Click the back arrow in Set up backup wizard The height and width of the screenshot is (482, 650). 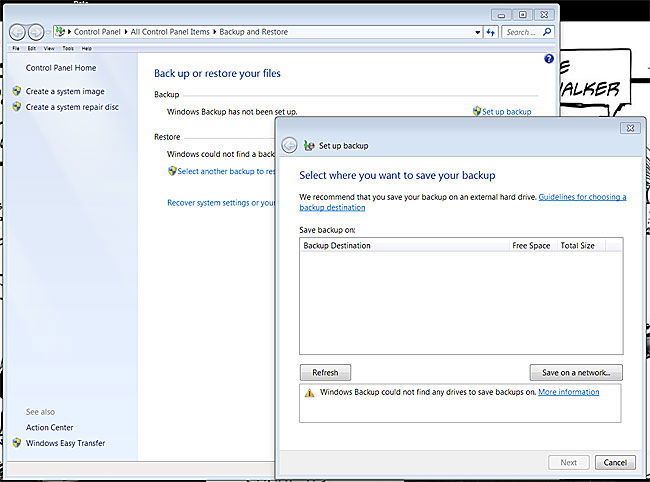click(289, 145)
